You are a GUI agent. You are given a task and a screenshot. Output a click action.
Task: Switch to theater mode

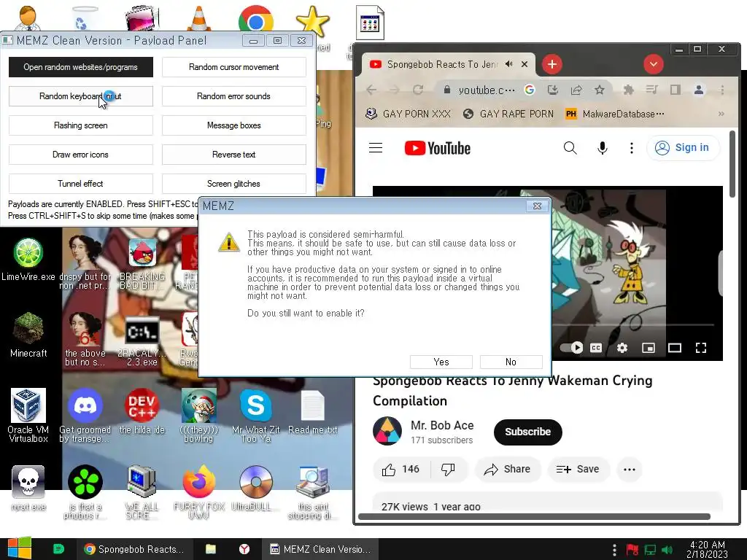675,348
